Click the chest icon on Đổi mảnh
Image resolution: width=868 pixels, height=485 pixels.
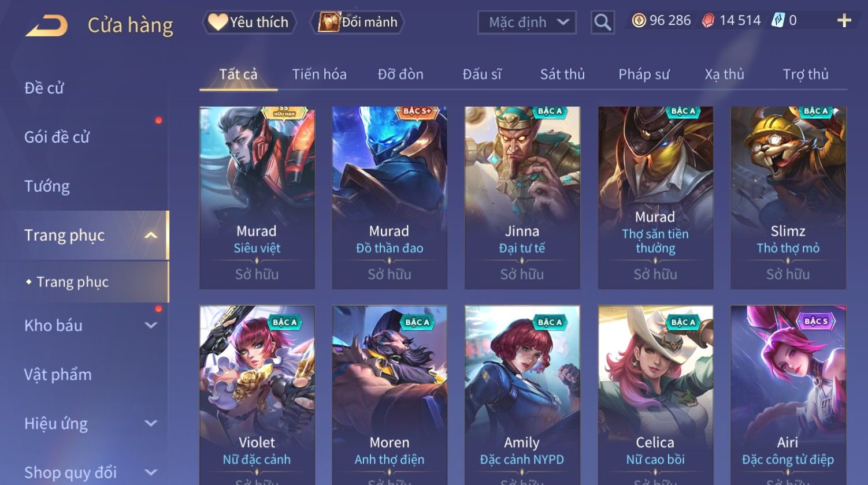[x=329, y=22]
